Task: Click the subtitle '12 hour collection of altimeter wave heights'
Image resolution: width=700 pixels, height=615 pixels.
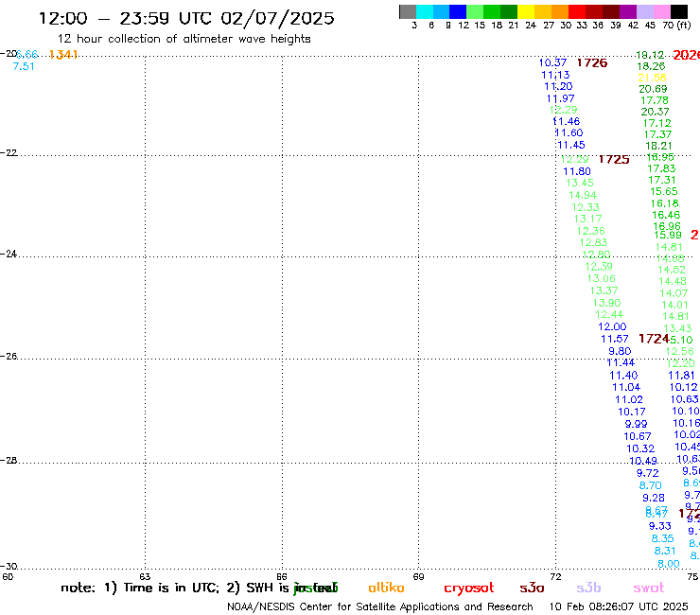Action: [x=184, y=39]
